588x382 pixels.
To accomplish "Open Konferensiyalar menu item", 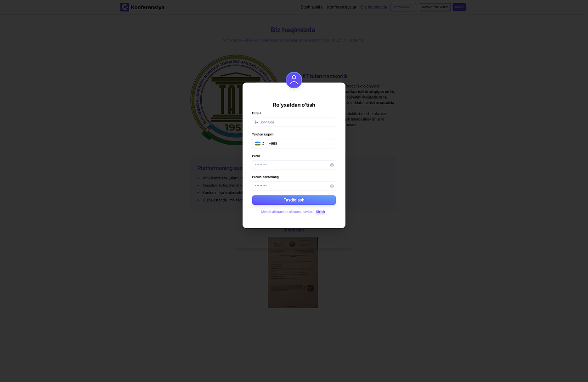I will tap(342, 7).
